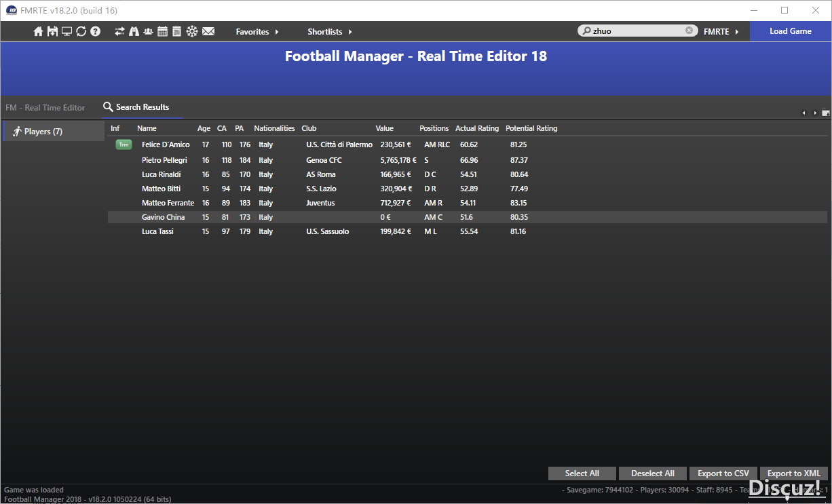Click the potential rating 87.37 cell
Viewport: 832px width, 504px height.
519,160
